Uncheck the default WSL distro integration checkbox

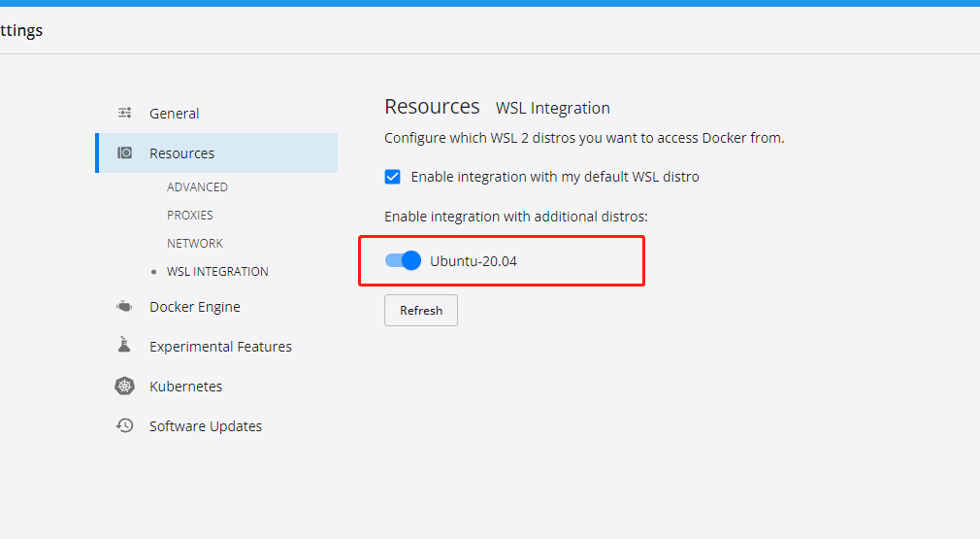coord(393,177)
